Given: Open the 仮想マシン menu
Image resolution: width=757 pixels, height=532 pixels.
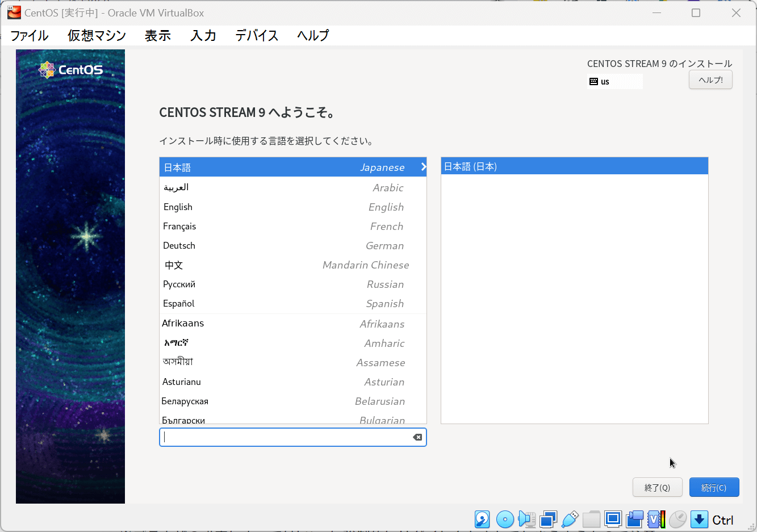Looking at the screenshot, I should (97, 35).
